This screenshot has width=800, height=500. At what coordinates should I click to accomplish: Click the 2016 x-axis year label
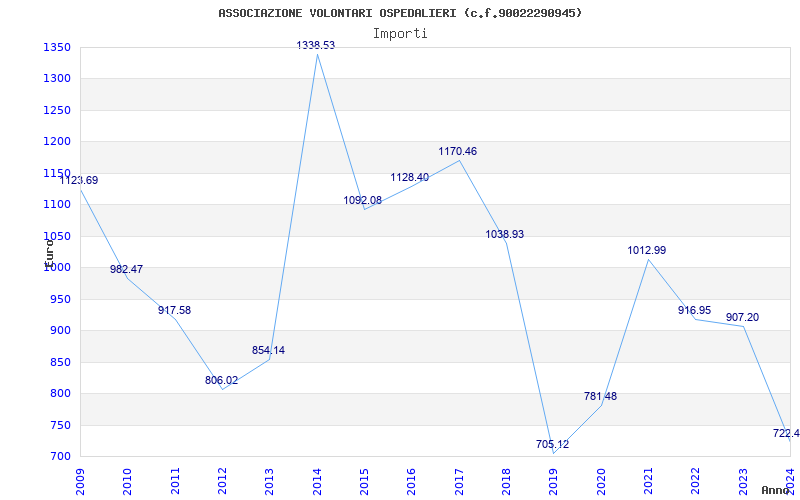411,482
